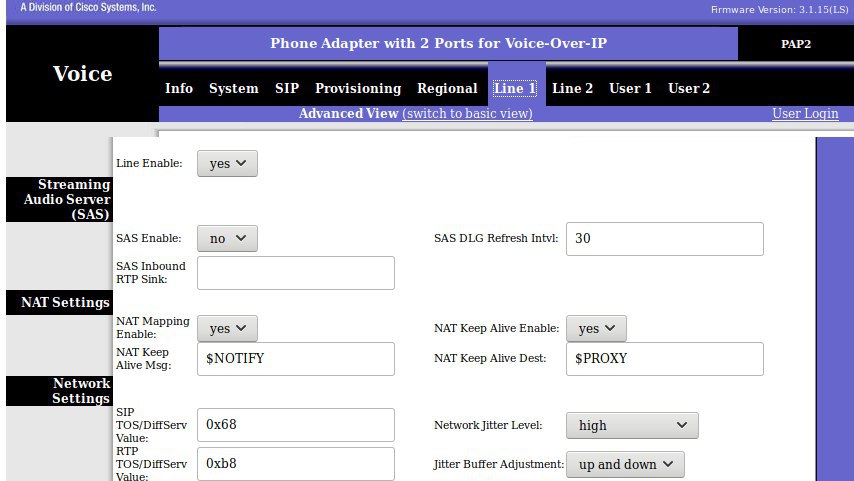Expand the NAT Keep Alive Enable dropdown

tap(596, 328)
